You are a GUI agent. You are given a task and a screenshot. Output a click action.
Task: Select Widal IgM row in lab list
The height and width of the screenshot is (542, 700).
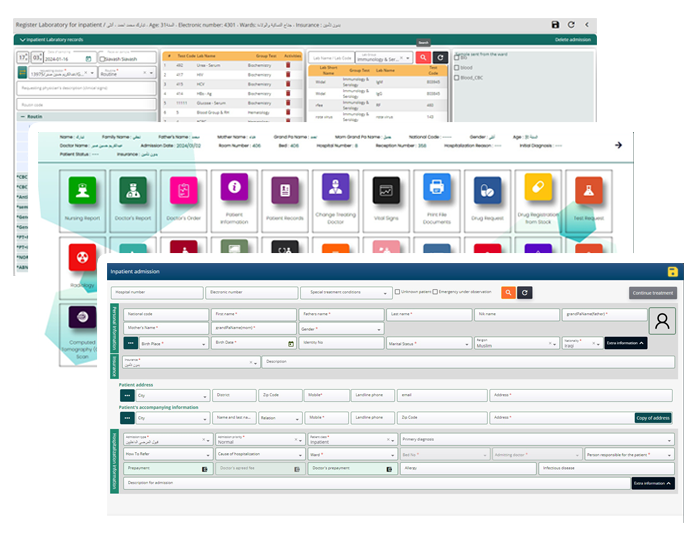[x=378, y=82]
